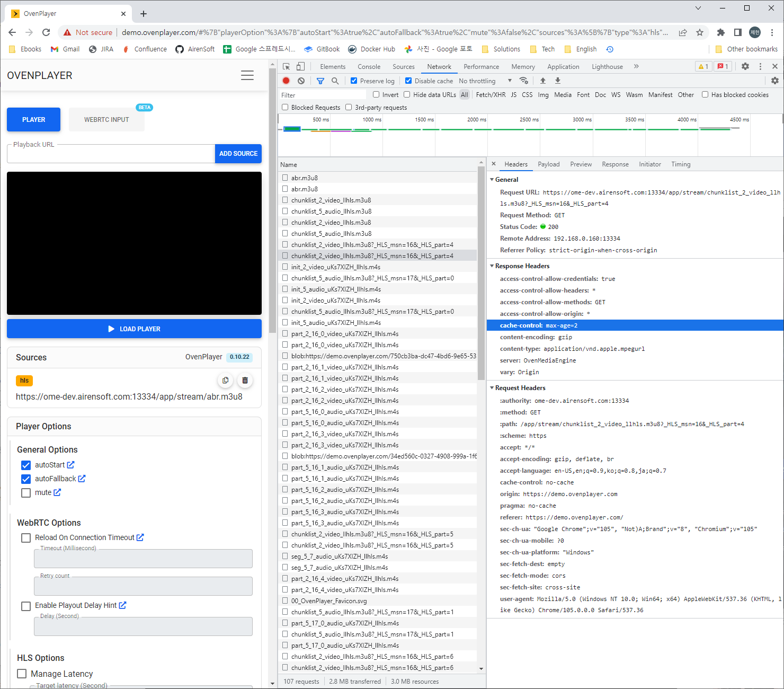Click the network overview timeline strip

530,135
